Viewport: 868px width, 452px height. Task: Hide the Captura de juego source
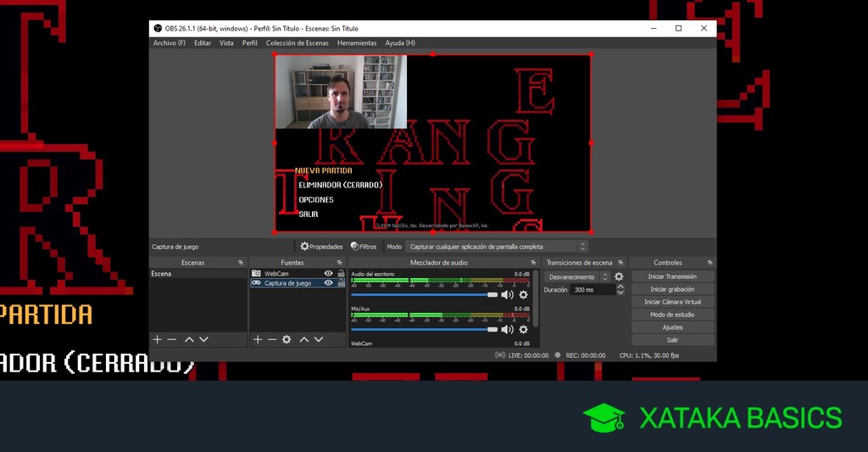pyautogui.click(x=328, y=283)
